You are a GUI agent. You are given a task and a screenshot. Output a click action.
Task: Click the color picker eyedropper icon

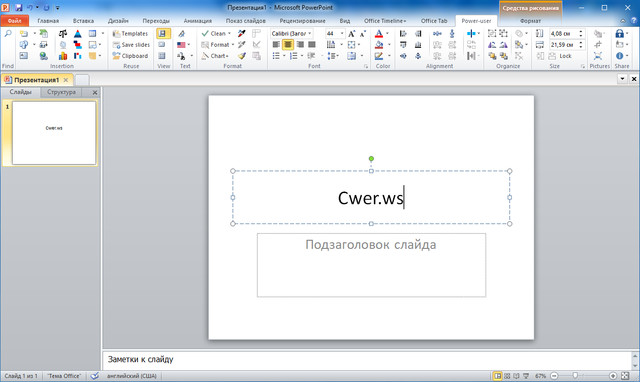click(x=242, y=34)
